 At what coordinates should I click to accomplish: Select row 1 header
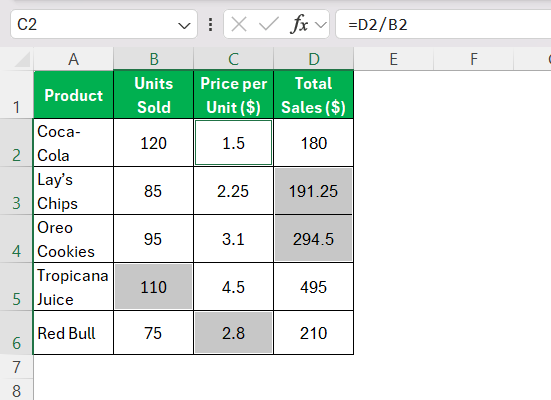17,95
